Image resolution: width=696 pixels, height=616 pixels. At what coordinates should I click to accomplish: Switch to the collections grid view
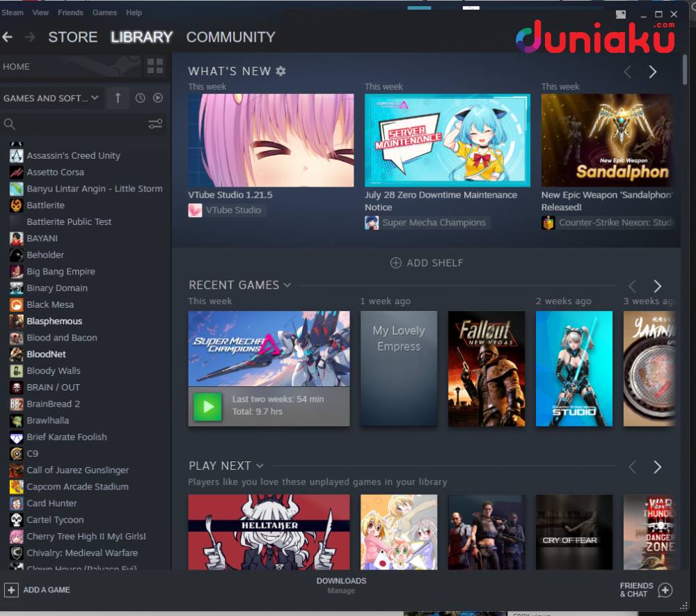pyautogui.click(x=155, y=66)
